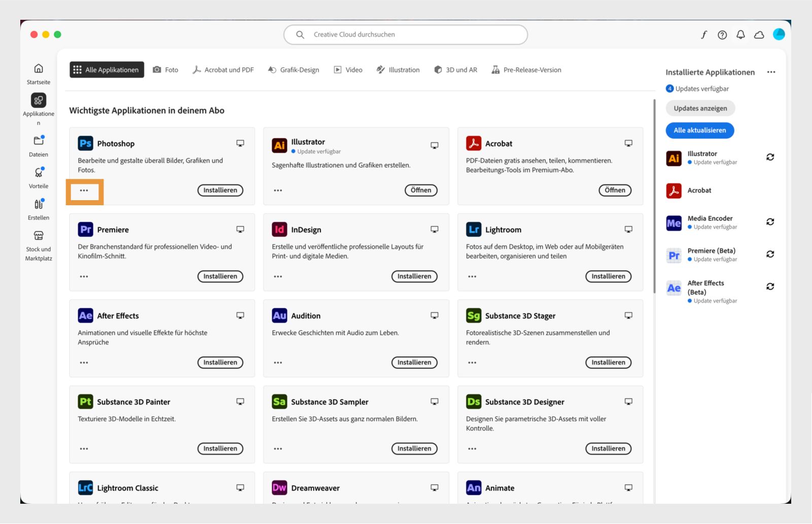
Task: Click the Updates anzeigen button
Action: (x=700, y=108)
